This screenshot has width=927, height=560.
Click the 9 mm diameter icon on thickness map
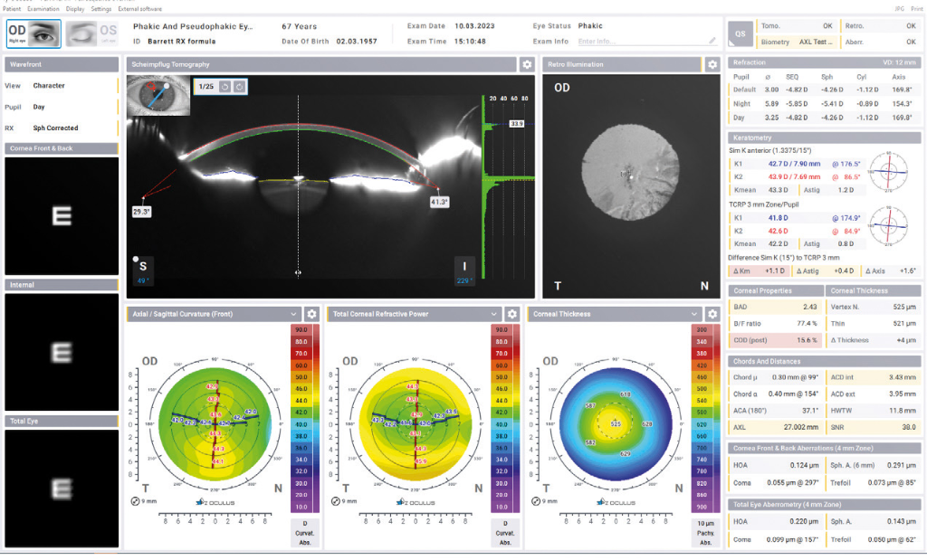[536, 501]
